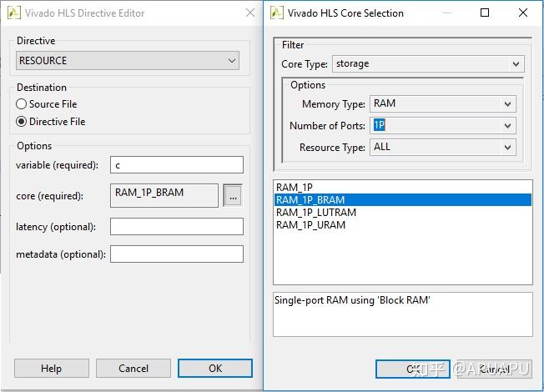Image resolution: width=544 pixels, height=392 pixels.
Task: Minimize the Core Selection window
Action: [x=448, y=13]
